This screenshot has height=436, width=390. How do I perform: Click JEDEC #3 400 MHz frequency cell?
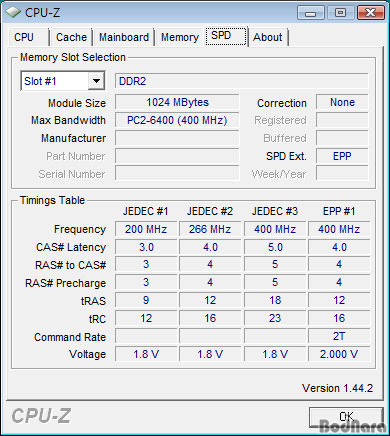point(275,229)
